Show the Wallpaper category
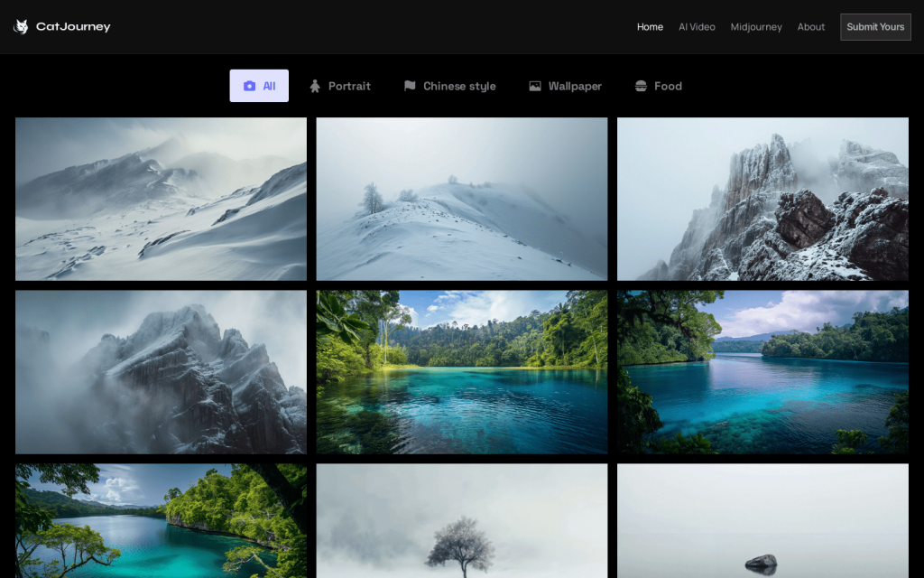924x578 pixels. coord(565,86)
